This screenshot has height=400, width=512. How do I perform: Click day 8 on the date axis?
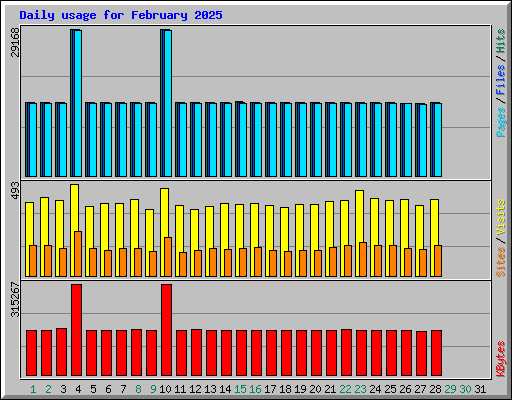138,389
